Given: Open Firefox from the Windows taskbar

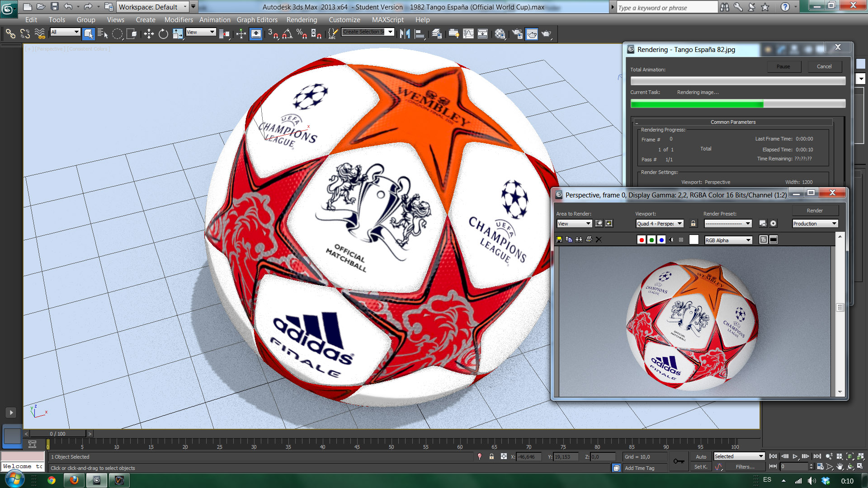Looking at the screenshot, I should pyautogui.click(x=74, y=480).
